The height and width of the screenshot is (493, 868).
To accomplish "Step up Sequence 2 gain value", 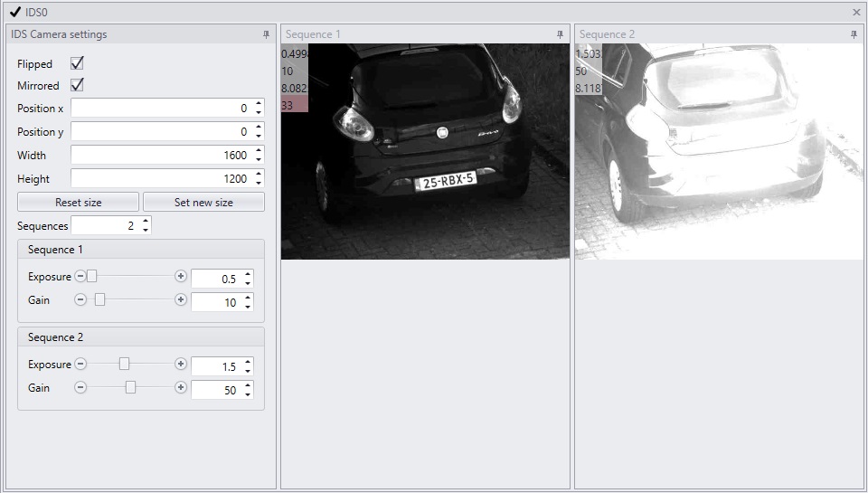I will point(248,385).
